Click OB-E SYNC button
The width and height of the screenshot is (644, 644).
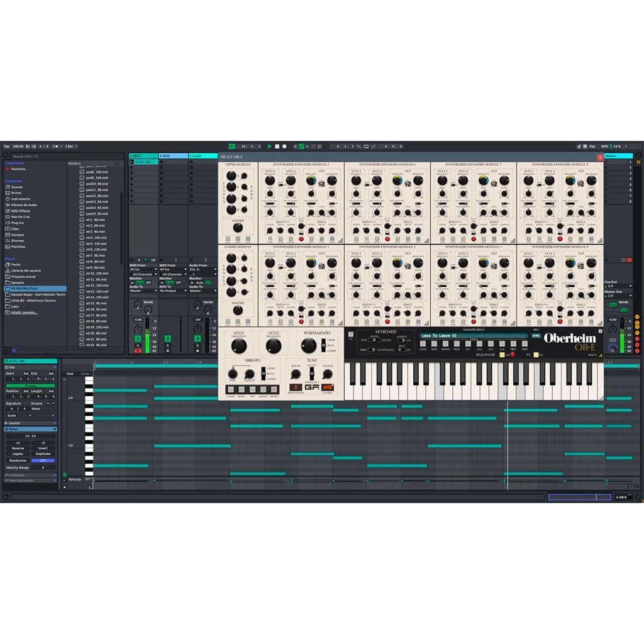pyautogui.click(x=536, y=336)
